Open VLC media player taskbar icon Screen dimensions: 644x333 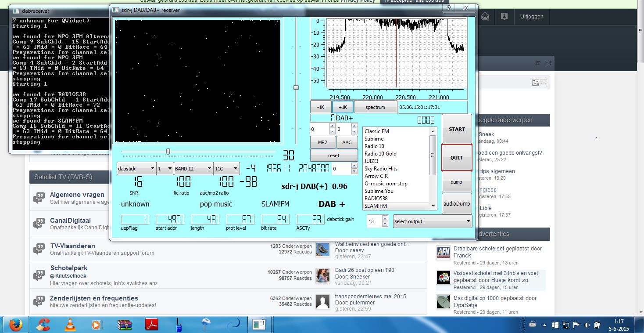tap(69, 325)
